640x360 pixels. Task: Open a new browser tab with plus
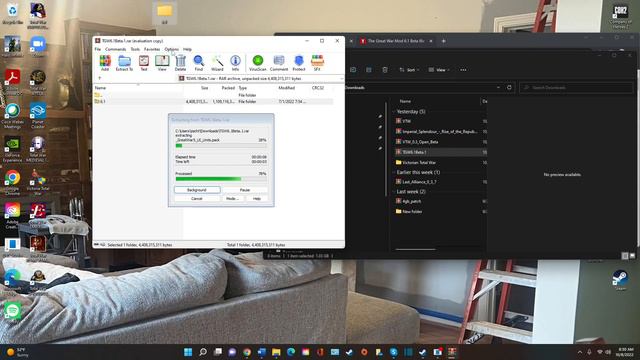pos(444,41)
